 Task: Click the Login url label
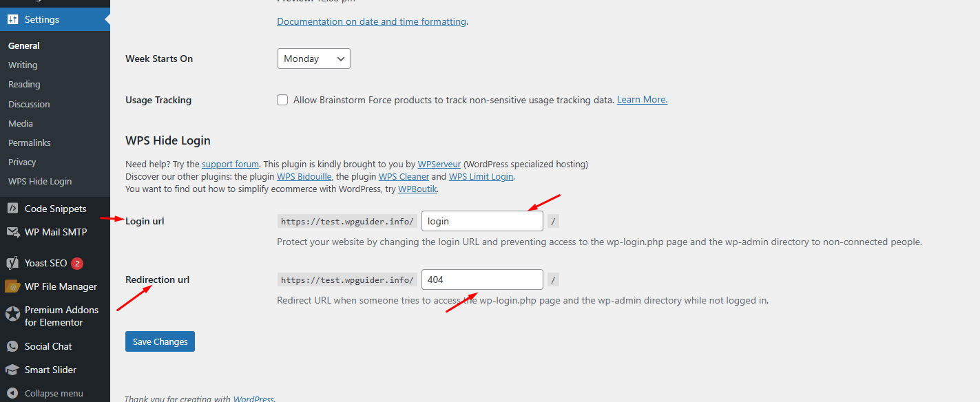coord(145,221)
